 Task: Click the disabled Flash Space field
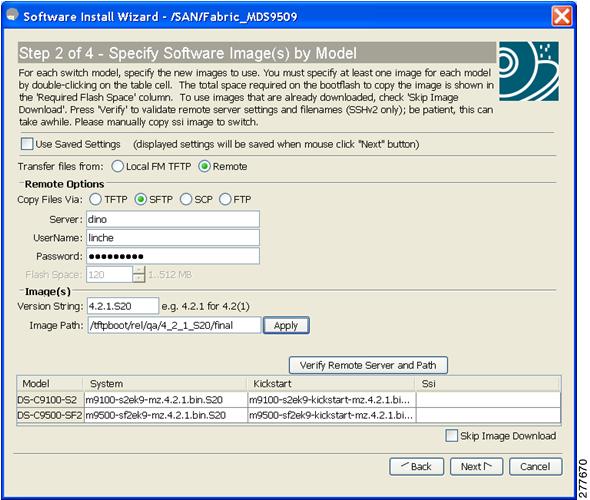[x=109, y=274]
